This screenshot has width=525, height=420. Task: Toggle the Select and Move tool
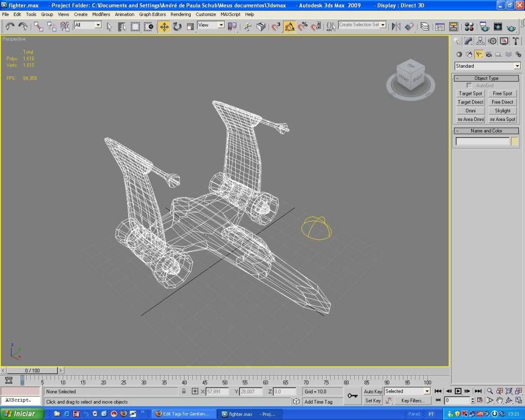[164, 27]
